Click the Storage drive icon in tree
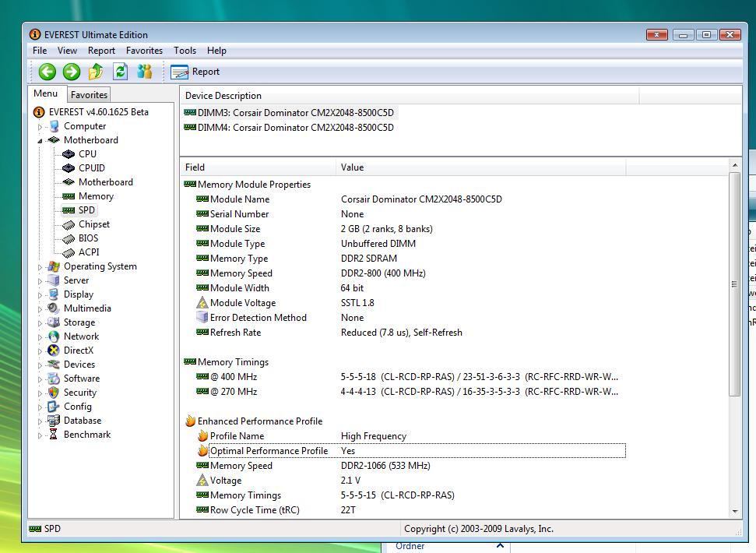Screen dimensions: 756x553 [x=54, y=322]
